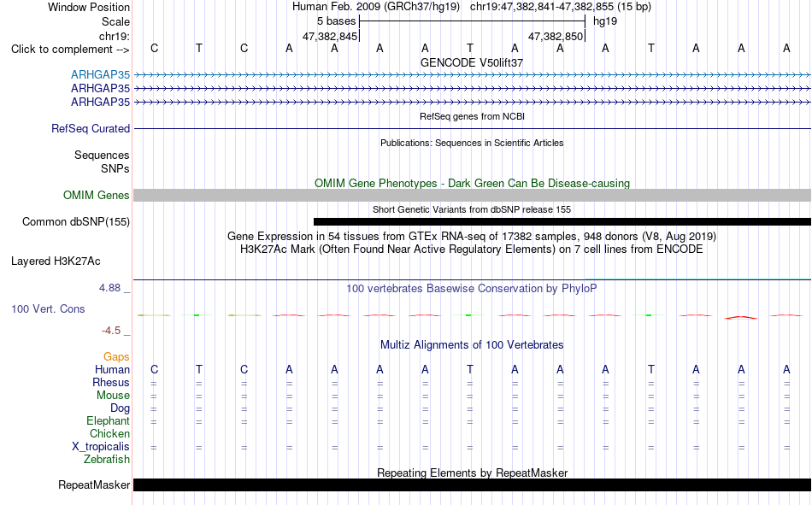The height and width of the screenshot is (505, 812).
Task: Select the 'X_tropicalis' alignment row label
Action: (x=101, y=447)
